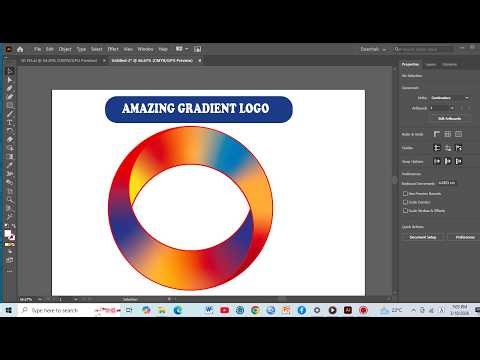The width and height of the screenshot is (480, 360).
Task: Open the Windows Start menu
Action: click(9, 310)
